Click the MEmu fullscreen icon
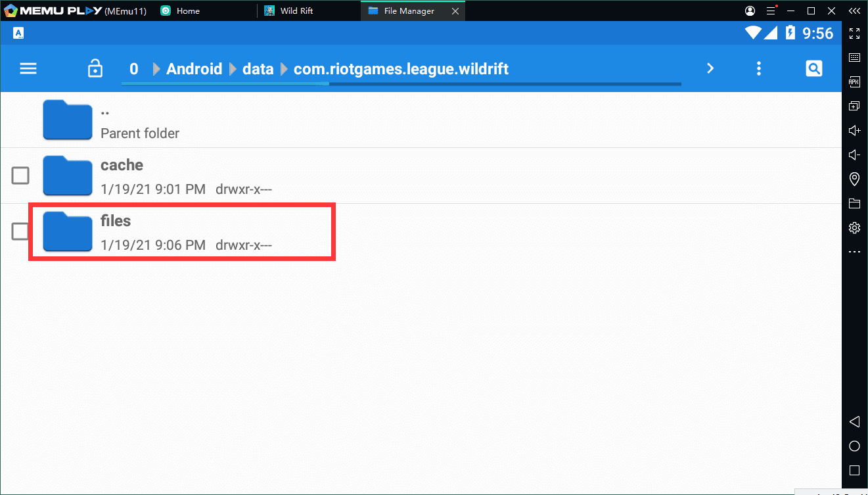The height and width of the screenshot is (495, 868). point(854,34)
